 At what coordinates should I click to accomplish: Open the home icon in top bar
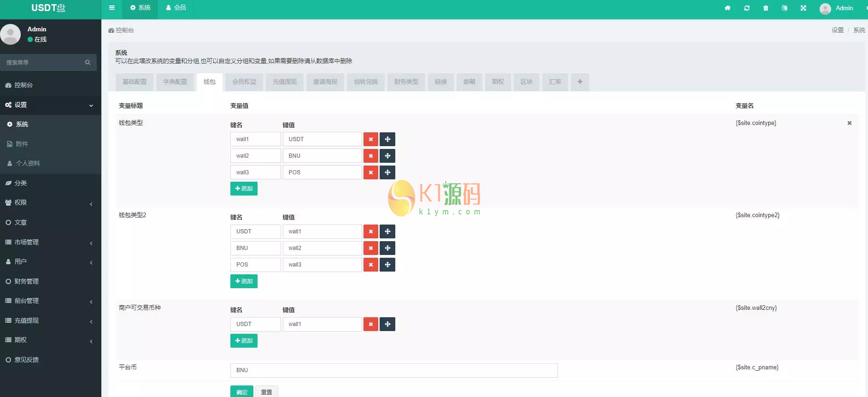click(727, 8)
